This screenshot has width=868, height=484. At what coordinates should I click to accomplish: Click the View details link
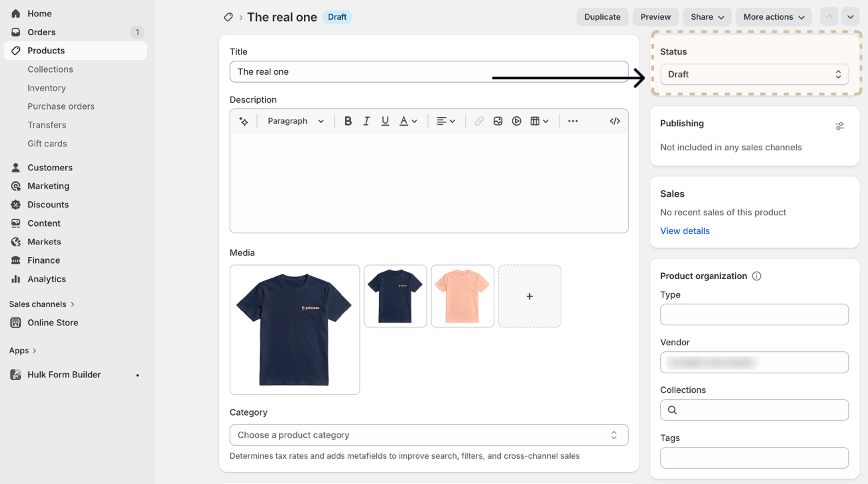(684, 231)
